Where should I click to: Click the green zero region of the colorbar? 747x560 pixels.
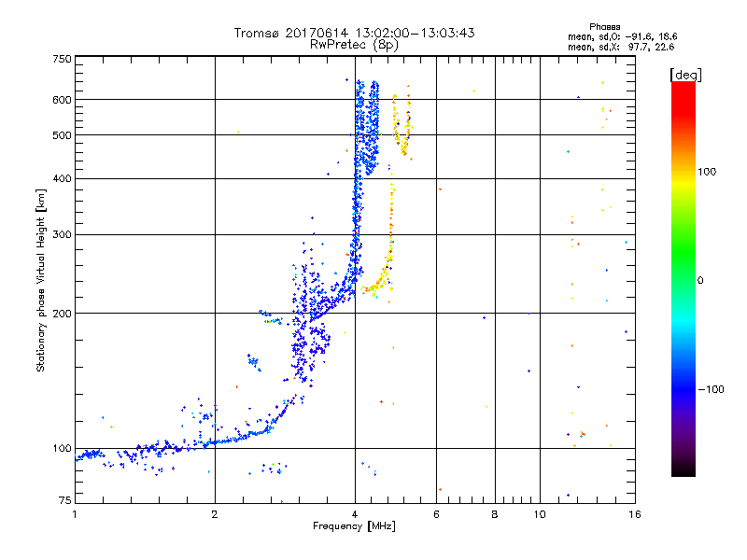pyautogui.click(x=684, y=280)
